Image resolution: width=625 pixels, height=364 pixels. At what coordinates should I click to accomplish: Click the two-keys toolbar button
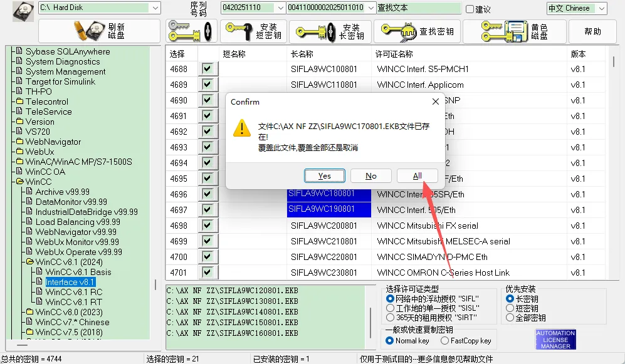click(x=191, y=31)
